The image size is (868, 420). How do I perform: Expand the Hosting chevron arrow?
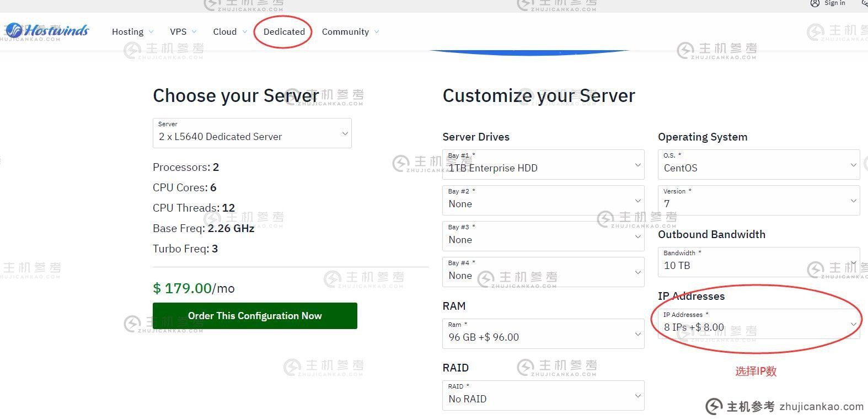(151, 32)
